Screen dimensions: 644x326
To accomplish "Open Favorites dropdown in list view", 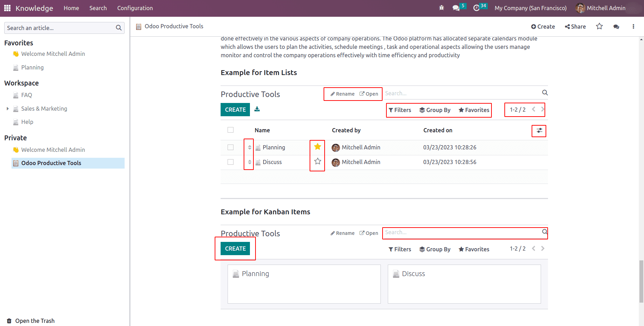I will click(x=474, y=110).
